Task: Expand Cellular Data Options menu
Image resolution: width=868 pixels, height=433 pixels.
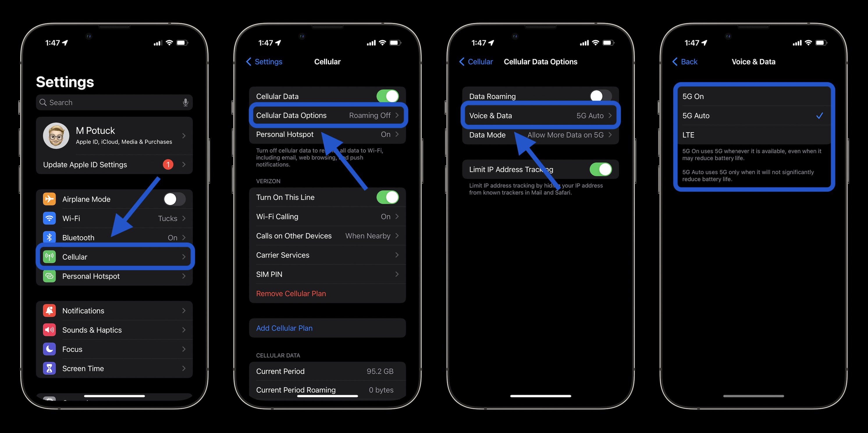Action: point(327,115)
